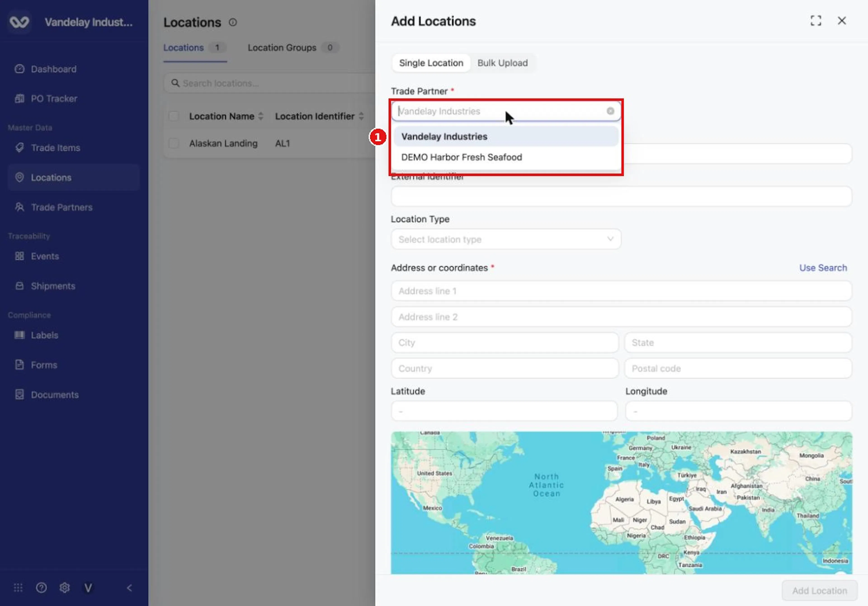Viewport: 868px width, 606px height.
Task: Click the info icon beside Locations title
Action: click(x=233, y=22)
